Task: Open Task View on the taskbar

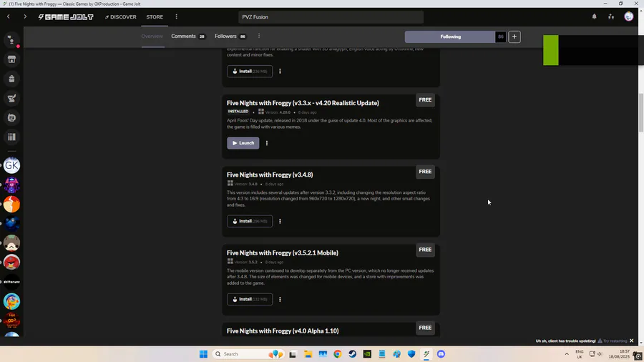Action: (x=293, y=354)
